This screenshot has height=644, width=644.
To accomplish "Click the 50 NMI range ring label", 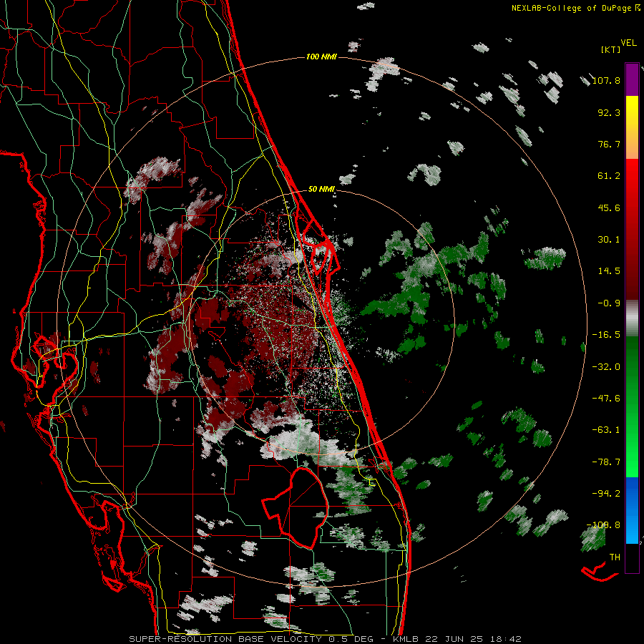I will coord(321,190).
